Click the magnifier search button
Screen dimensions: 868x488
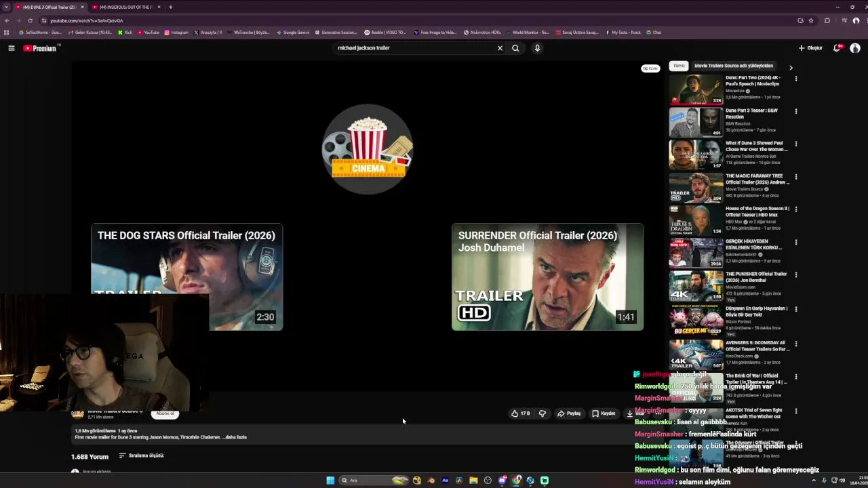(x=515, y=48)
